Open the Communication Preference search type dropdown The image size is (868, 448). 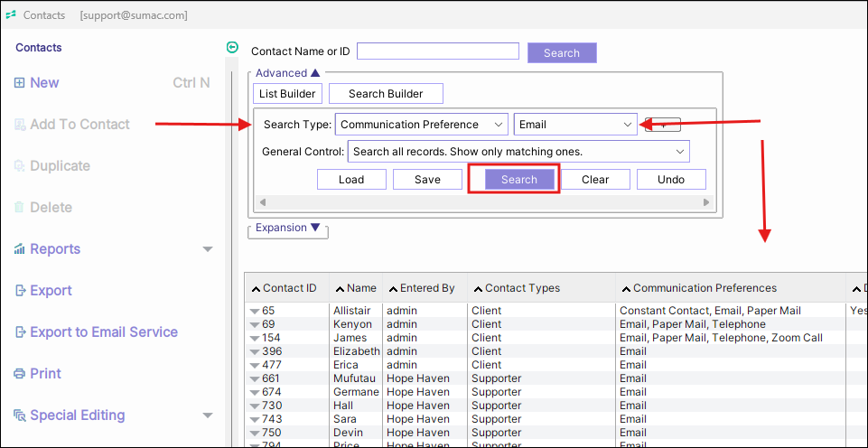coord(499,125)
